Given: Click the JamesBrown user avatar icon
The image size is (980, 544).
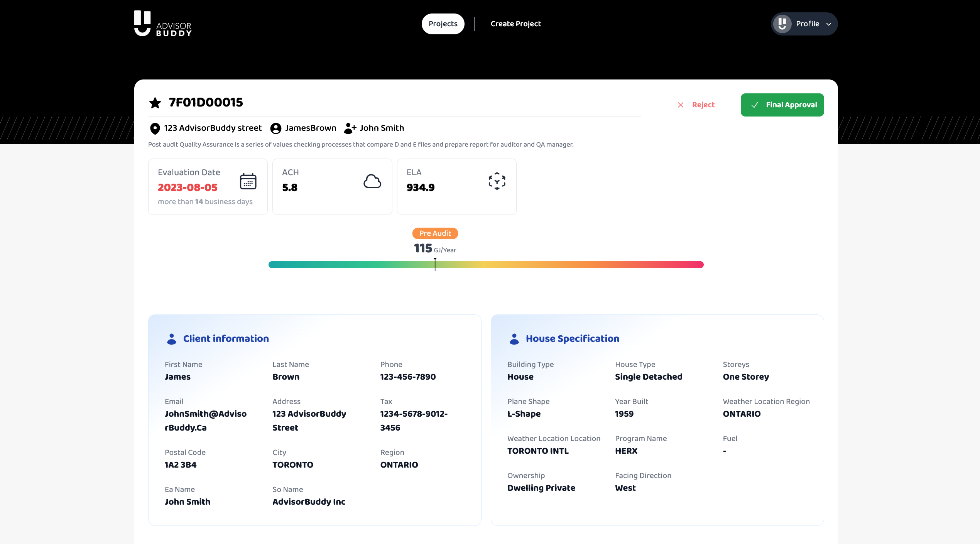Looking at the screenshot, I should (275, 128).
